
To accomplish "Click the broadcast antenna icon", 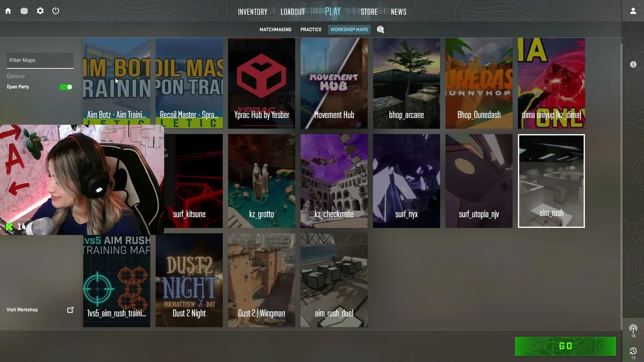I will (x=633, y=329).
